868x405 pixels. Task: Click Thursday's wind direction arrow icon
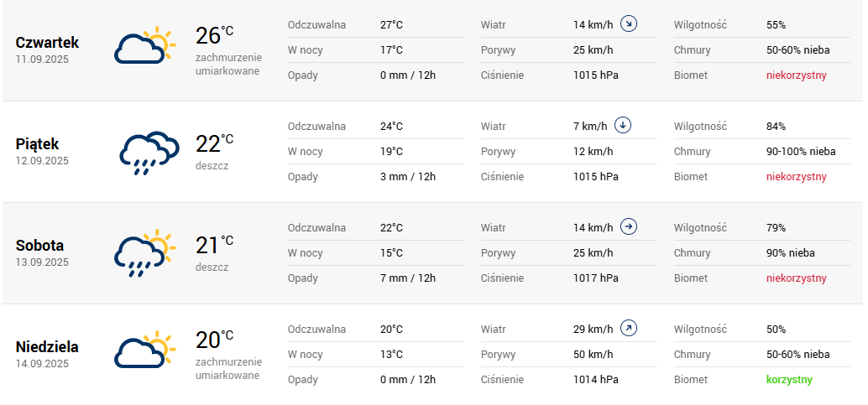coord(628,24)
